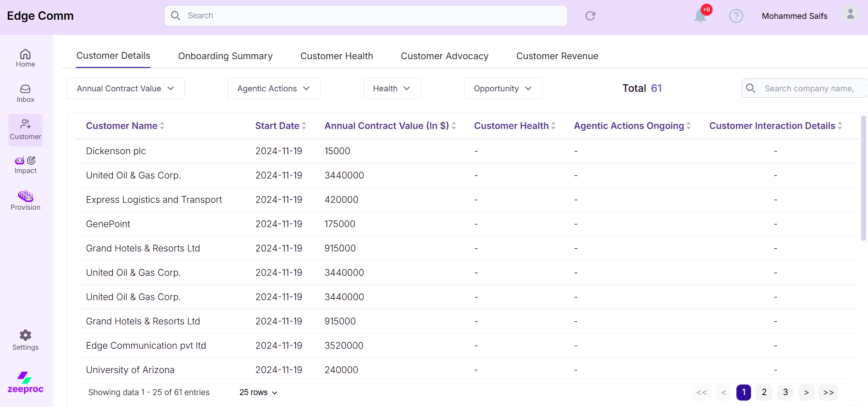This screenshot has width=868, height=407.
Task: Open Settings gear in sidebar
Action: [x=25, y=340]
